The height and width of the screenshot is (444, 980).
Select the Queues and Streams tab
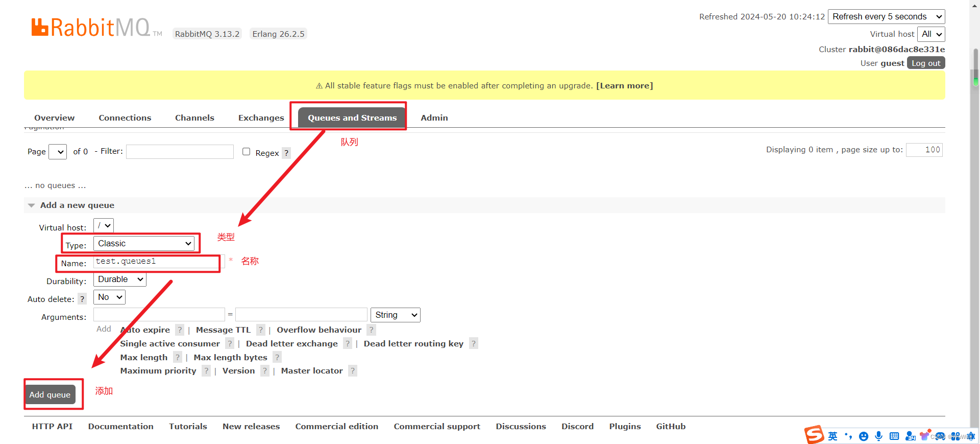pos(352,118)
